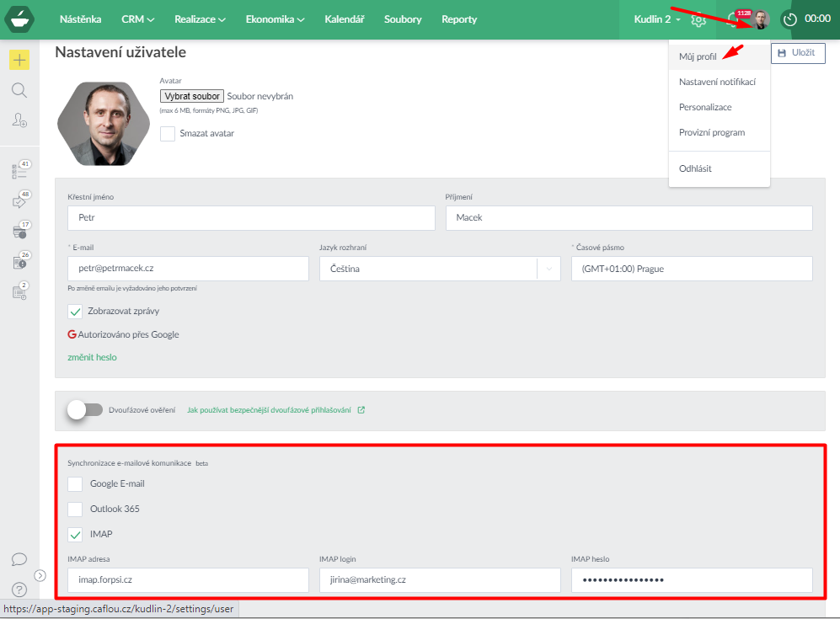840x619 pixels.
Task: Tick the Smazat avatar checkbox
Action: [168, 133]
